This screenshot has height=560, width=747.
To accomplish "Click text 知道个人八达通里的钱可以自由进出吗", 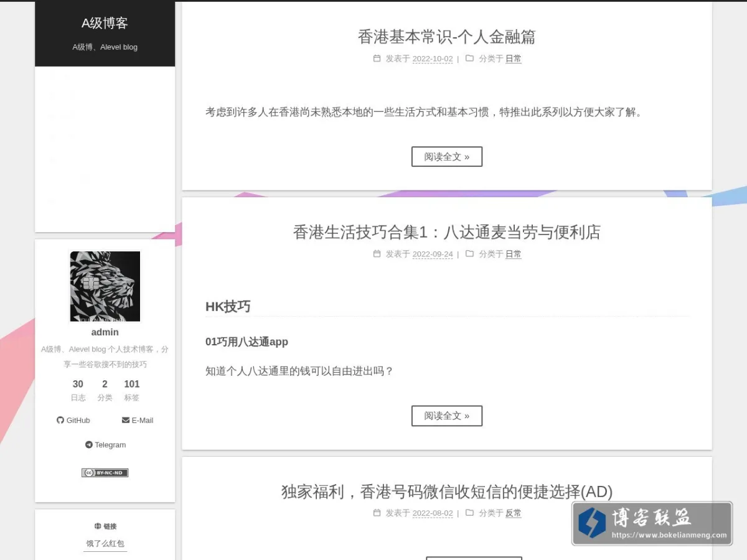I will [x=299, y=371].
